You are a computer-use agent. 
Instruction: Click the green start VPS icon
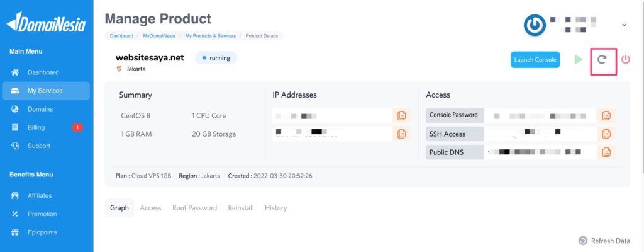pyautogui.click(x=579, y=60)
